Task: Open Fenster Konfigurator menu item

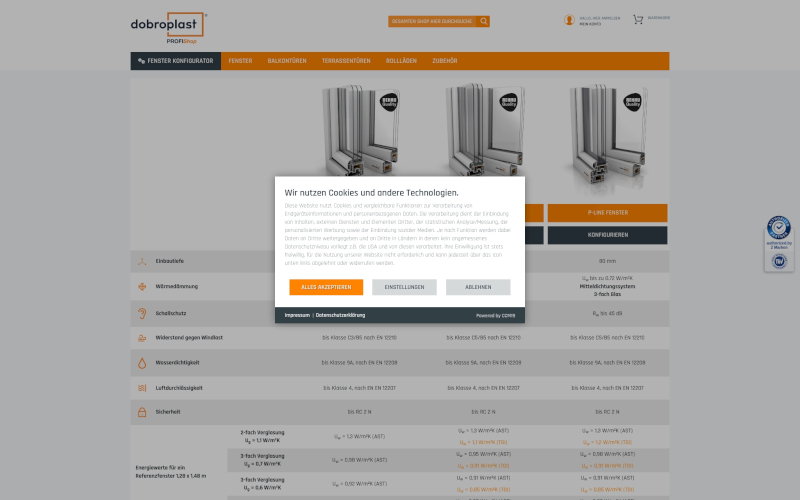Action: (x=175, y=61)
